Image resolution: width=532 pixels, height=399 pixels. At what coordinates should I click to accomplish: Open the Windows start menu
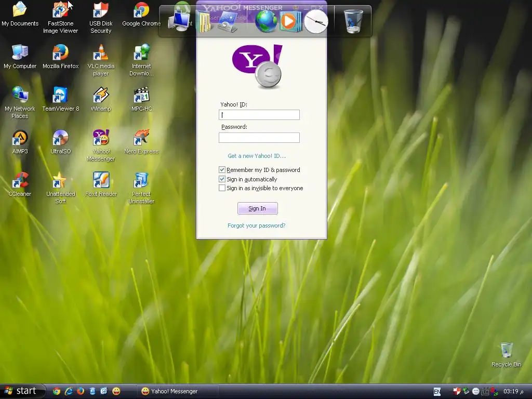tap(22, 391)
